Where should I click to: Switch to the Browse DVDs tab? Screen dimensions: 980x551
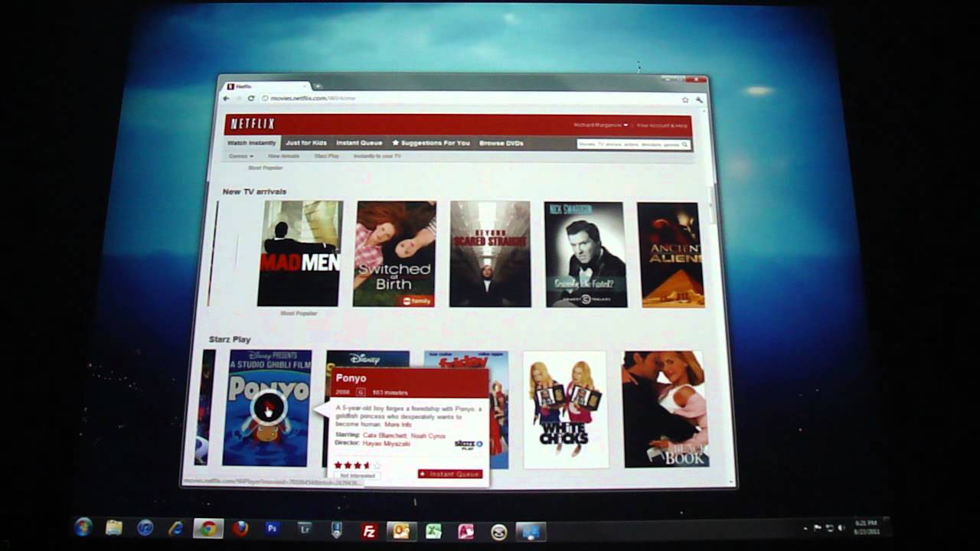point(501,143)
